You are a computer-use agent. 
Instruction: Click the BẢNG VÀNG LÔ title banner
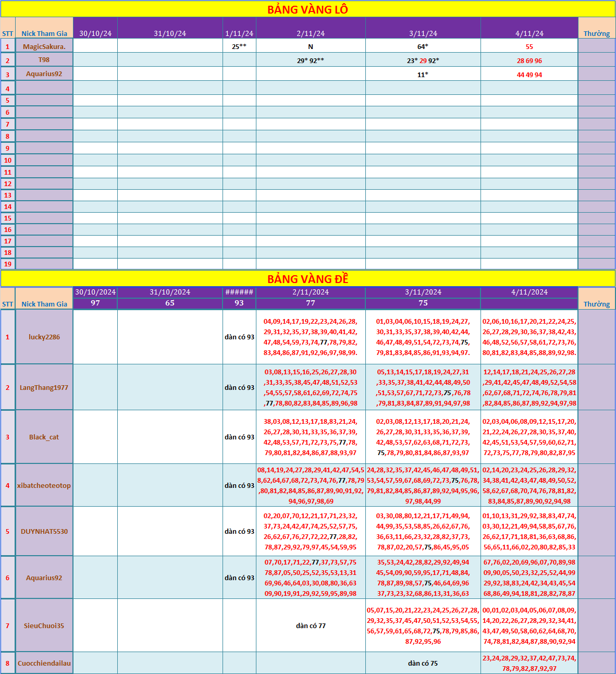click(x=307, y=9)
